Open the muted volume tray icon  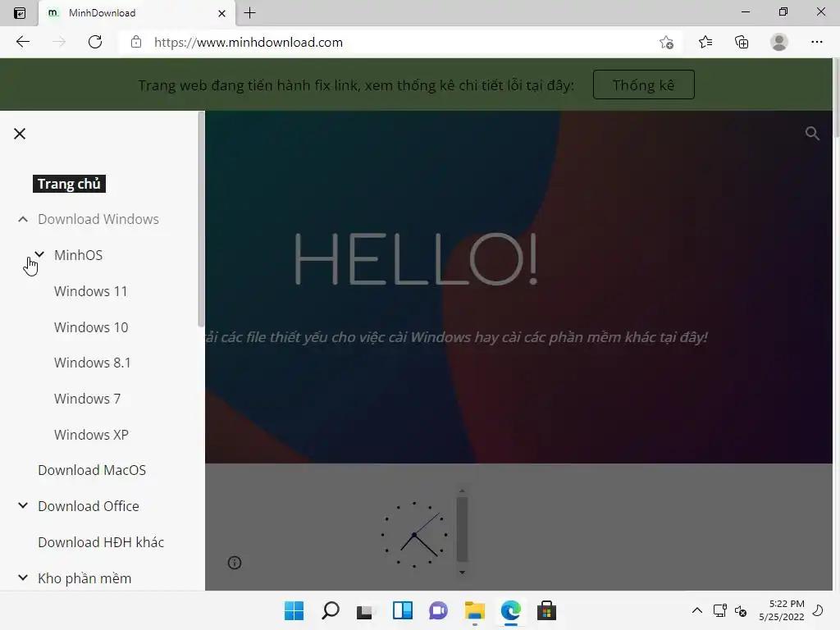[741, 610]
